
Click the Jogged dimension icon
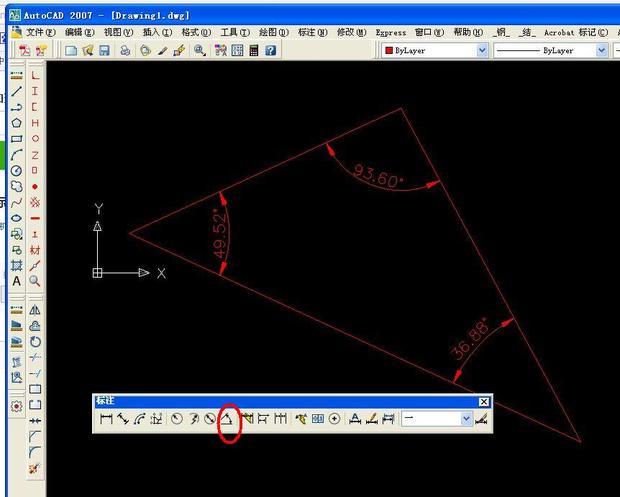click(193, 419)
